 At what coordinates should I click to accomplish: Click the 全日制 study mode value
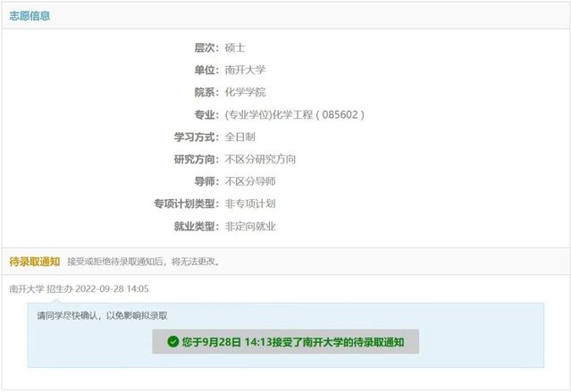(240, 137)
